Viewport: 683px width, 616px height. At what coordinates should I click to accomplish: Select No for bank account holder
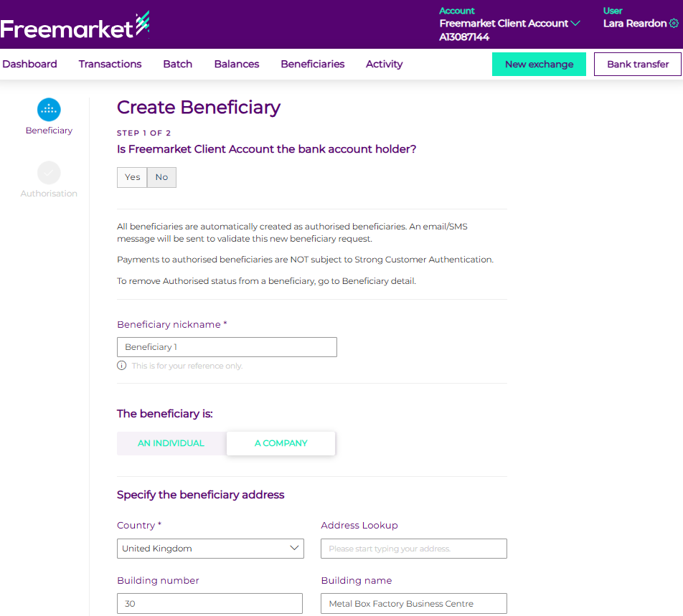[x=161, y=177]
